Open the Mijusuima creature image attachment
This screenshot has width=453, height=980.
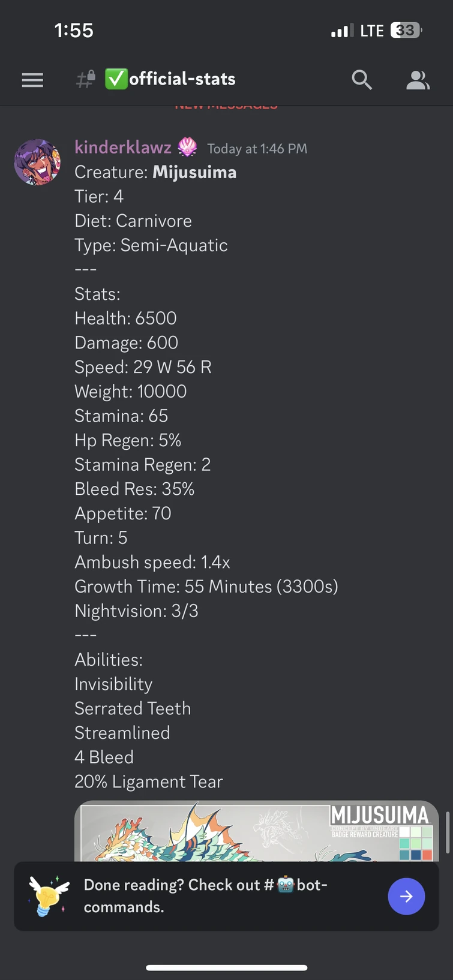pyautogui.click(x=240, y=834)
